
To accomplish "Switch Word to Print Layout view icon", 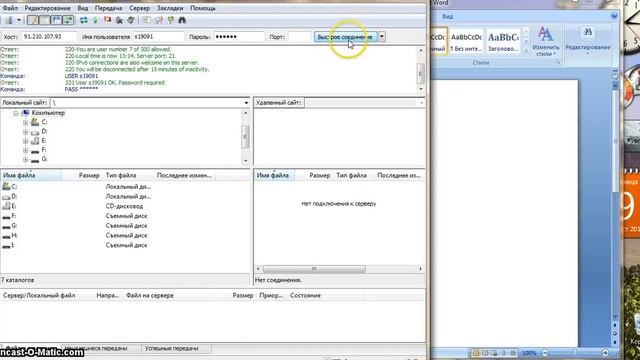I will (476, 353).
